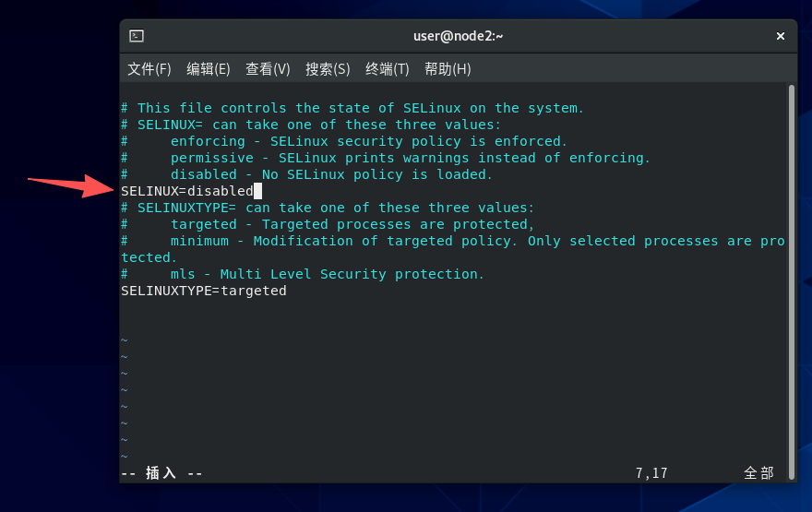Click the 全部 status text
Viewport: 812px width, 512px height.
tap(758, 473)
